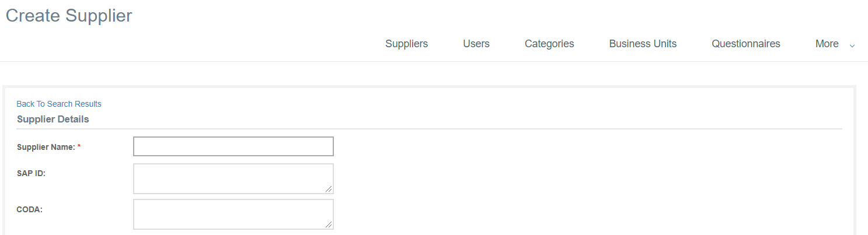Open the Business Units tab
Viewport: 868px width, 235px height.
642,44
